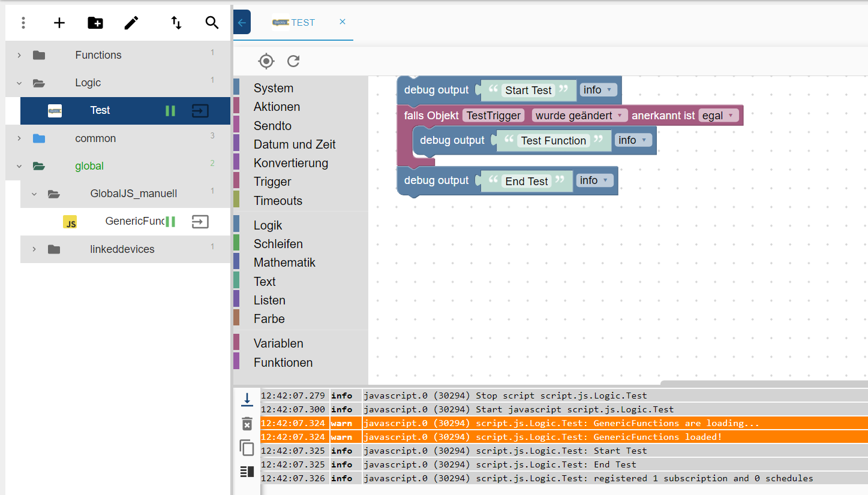Click the bottom log layout icon
This screenshot has height=495, width=868.
tap(247, 472)
